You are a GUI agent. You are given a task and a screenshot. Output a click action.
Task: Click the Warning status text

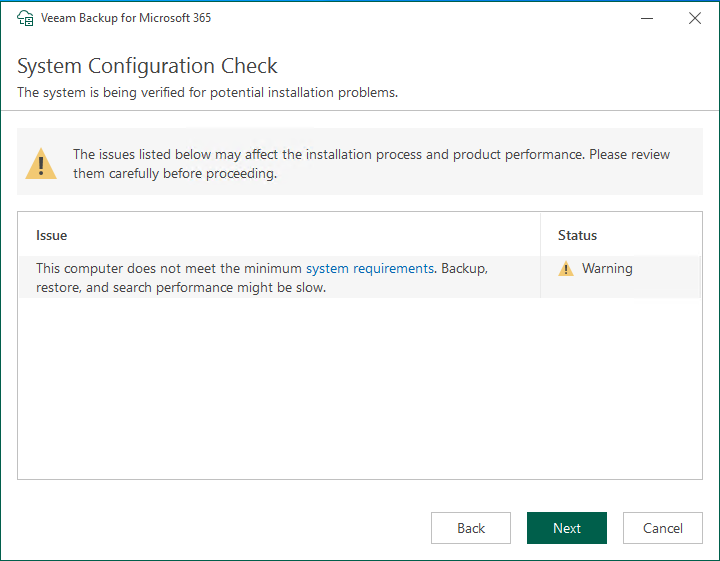coord(607,269)
